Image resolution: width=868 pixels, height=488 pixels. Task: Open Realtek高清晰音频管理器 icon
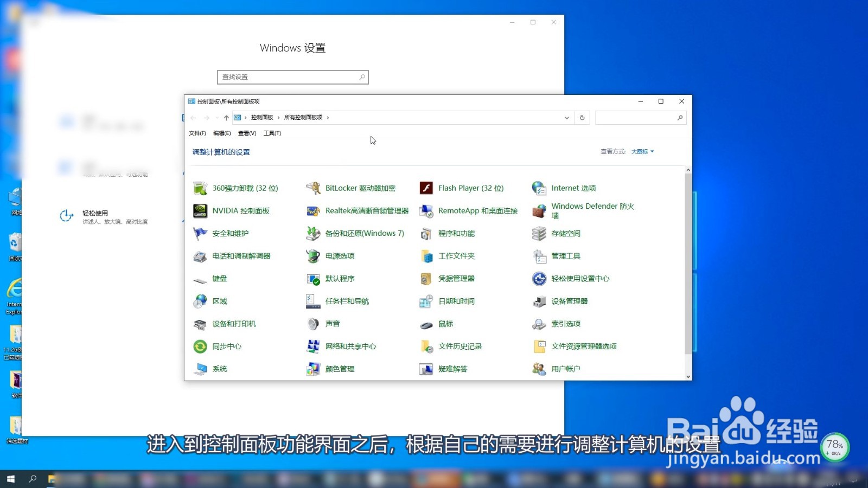[x=313, y=211]
